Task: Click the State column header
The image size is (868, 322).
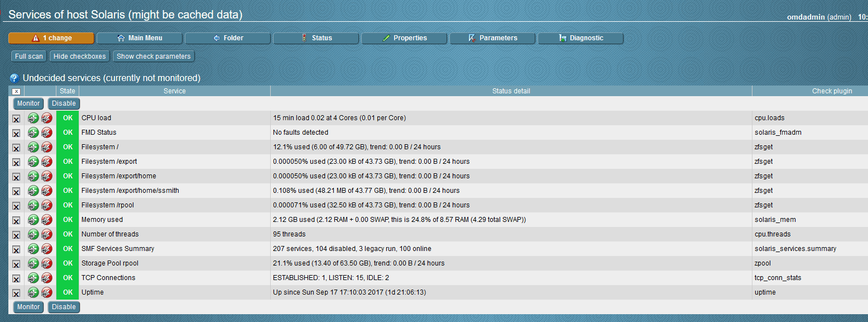Action: tap(68, 91)
